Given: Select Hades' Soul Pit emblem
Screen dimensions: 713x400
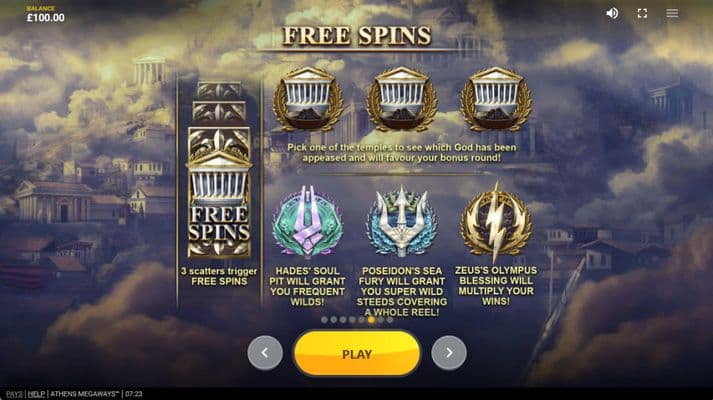Looking at the screenshot, I should (x=307, y=222).
